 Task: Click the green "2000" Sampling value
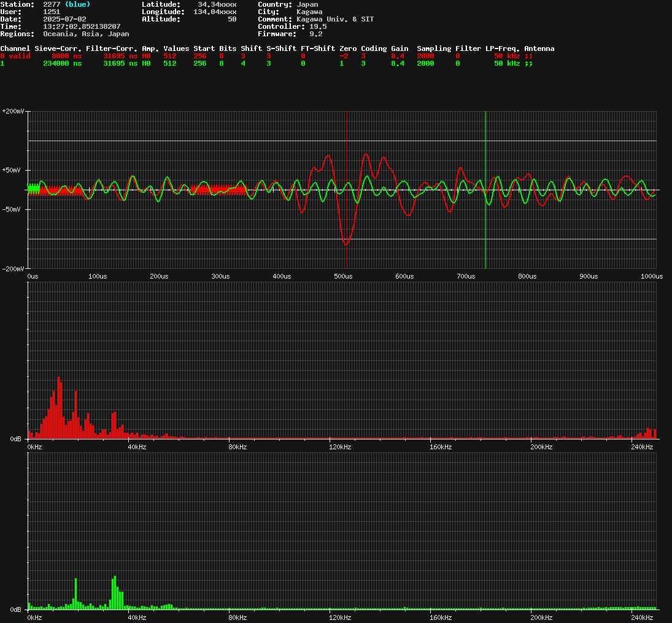point(425,63)
